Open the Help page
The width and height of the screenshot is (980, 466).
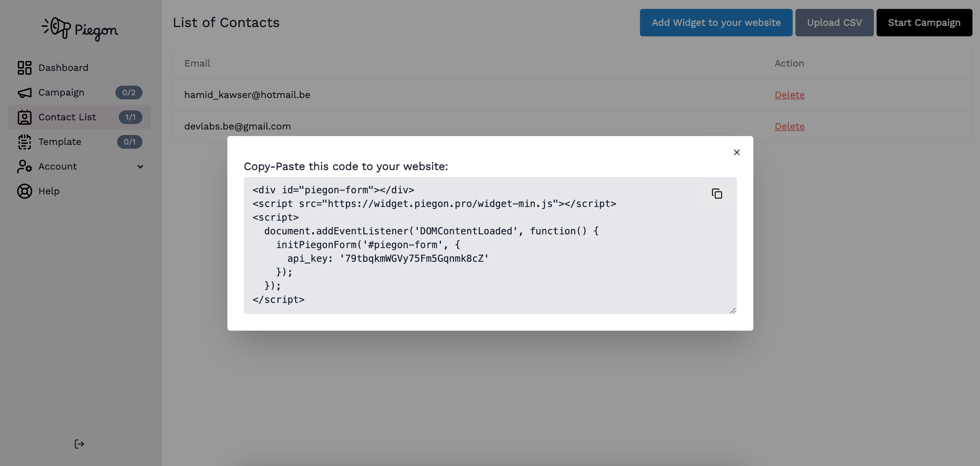(x=79, y=191)
